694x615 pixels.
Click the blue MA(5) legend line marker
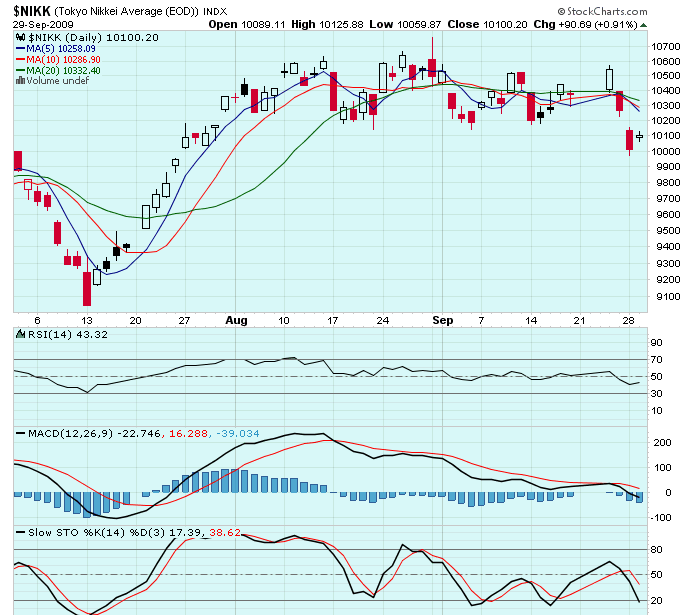click(20, 48)
